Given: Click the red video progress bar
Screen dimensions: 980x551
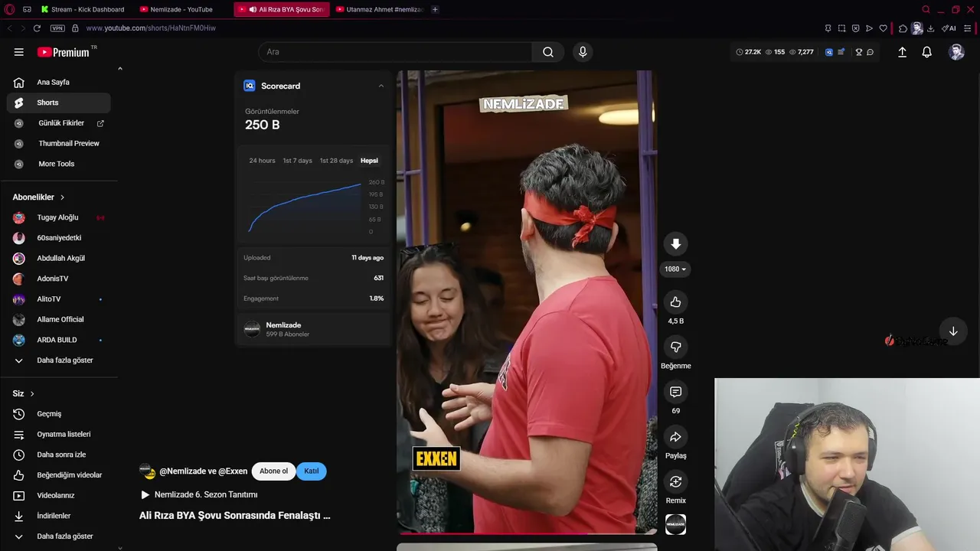Looking at the screenshot, I should click(x=527, y=533).
